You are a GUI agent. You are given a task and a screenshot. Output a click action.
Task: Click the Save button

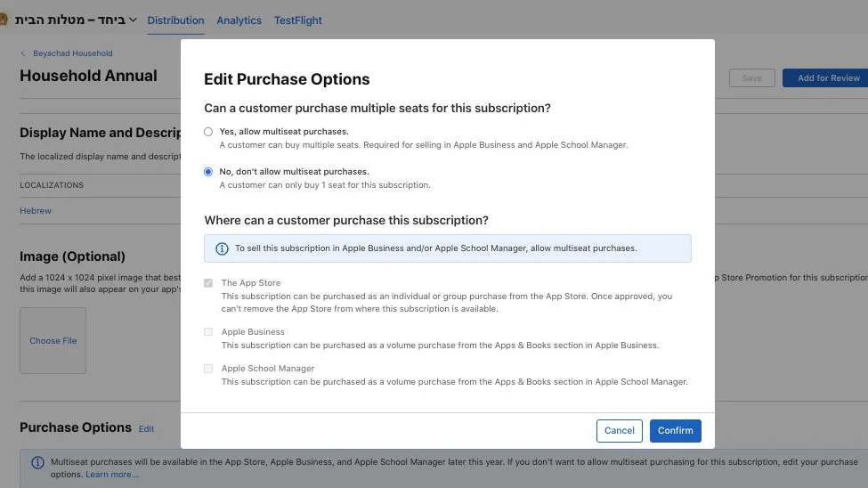point(751,78)
